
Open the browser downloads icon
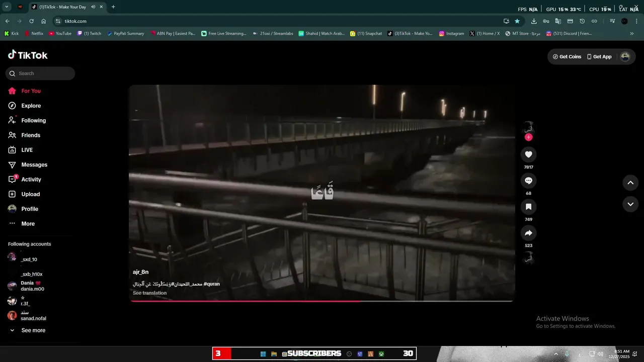point(534,21)
